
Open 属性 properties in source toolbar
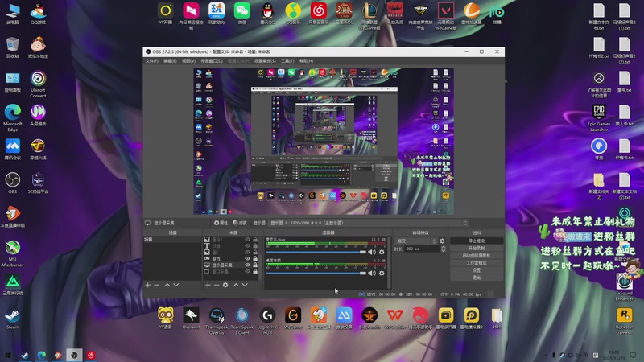point(221,223)
